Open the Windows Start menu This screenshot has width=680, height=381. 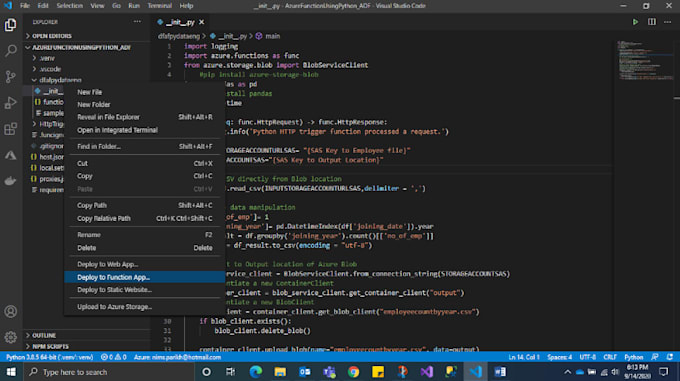coord(11,372)
